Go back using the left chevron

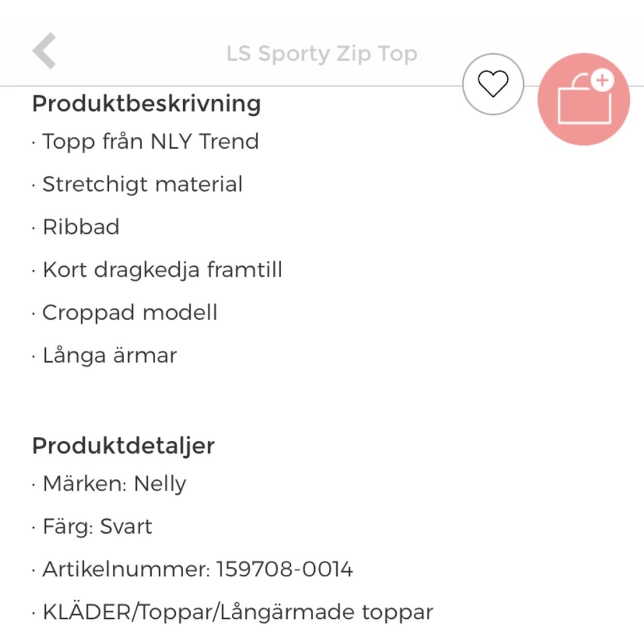45,51
